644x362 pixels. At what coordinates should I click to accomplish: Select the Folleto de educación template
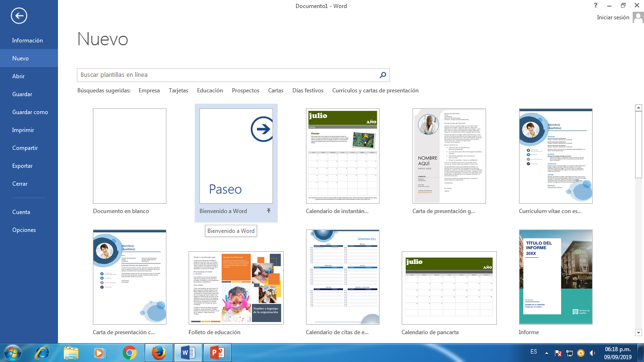[236, 288]
